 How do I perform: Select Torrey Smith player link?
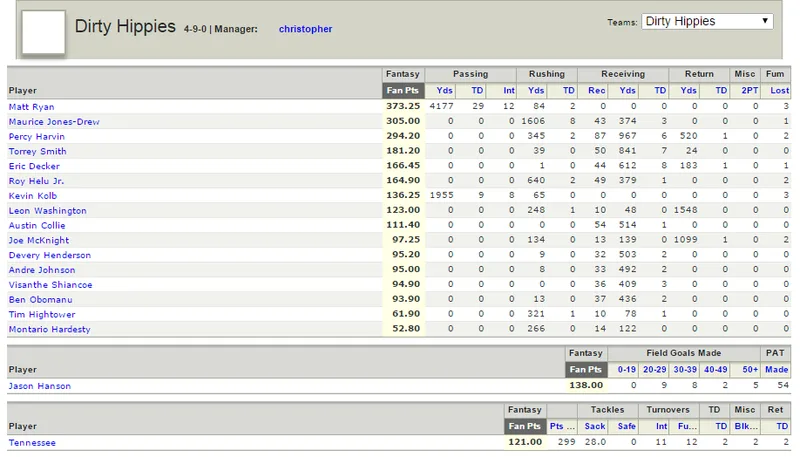click(37, 151)
